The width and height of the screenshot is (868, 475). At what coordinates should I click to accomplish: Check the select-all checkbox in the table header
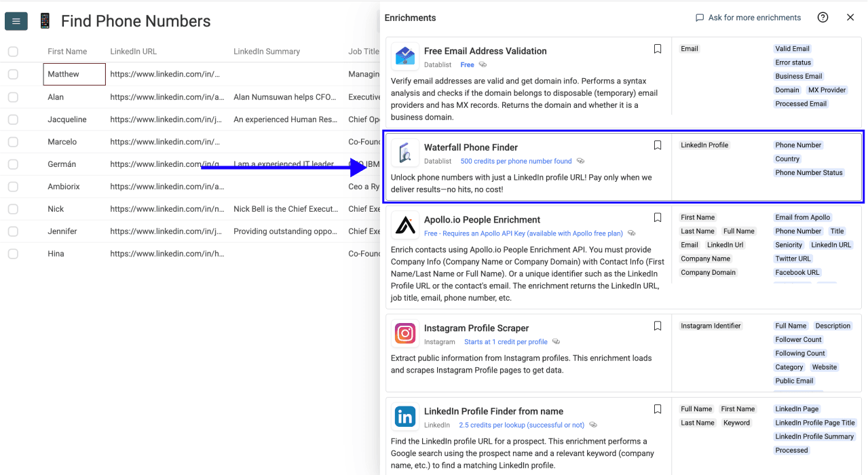tap(12, 51)
